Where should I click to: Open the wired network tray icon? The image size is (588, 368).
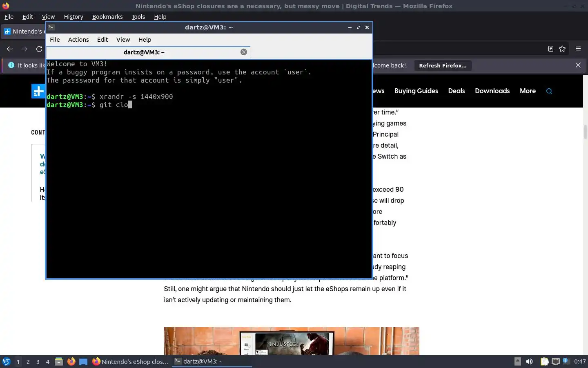click(x=555, y=361)
